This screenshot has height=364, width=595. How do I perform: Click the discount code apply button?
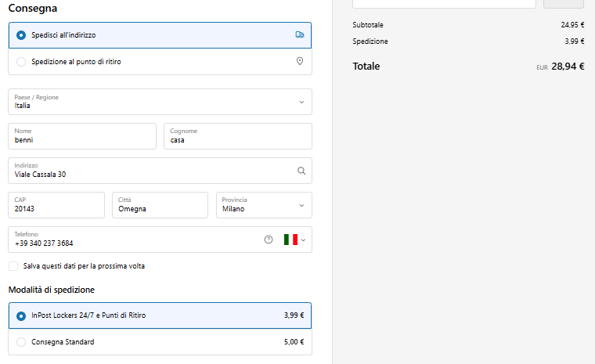tap(564, 3)
